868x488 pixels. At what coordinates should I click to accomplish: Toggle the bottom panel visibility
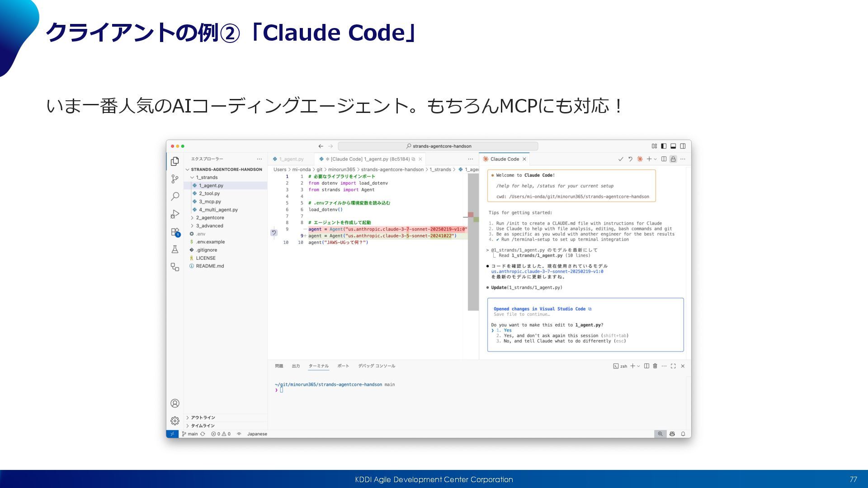click(673, 146)
